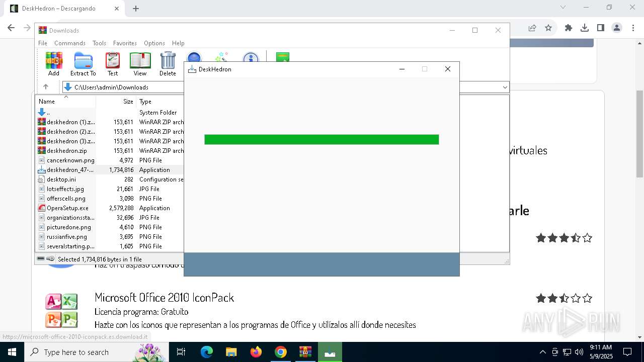Open the Commands menu
The image size is (644, 362).
pyautogui.click(x=70, y=43)
